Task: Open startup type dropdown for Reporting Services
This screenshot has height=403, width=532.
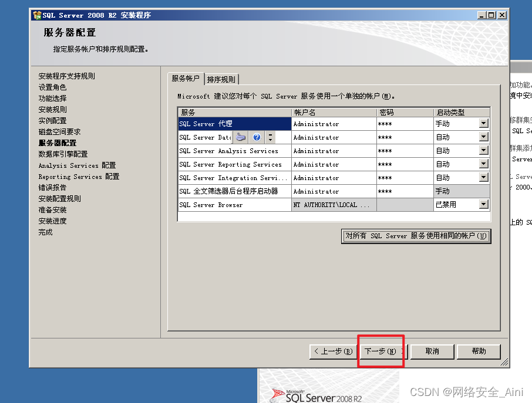Action: click(484, 164)
